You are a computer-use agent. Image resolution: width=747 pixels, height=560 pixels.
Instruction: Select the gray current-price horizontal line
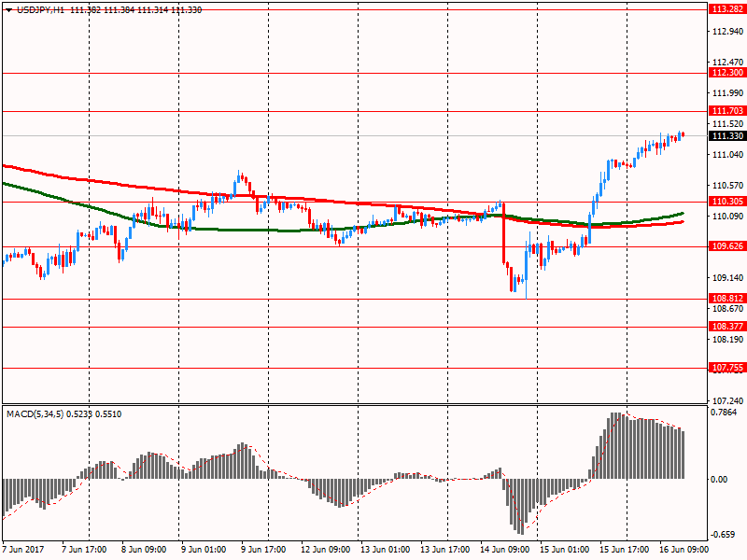(355, 135)
